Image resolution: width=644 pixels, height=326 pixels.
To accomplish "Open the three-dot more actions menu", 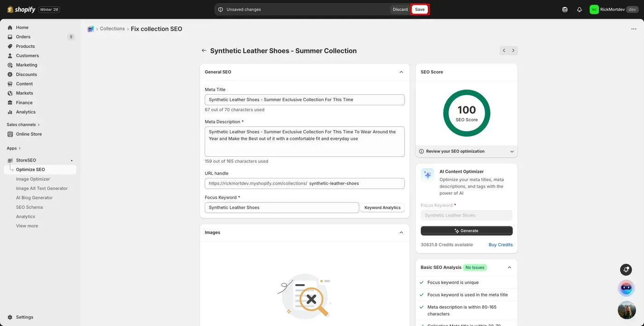I will pos(633,29).
